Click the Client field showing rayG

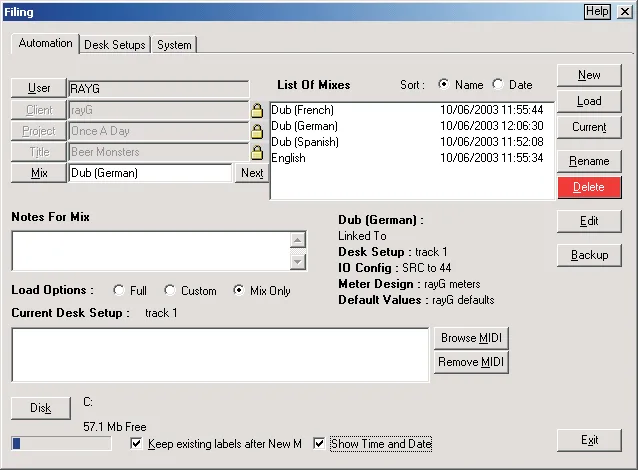(159, 110)
